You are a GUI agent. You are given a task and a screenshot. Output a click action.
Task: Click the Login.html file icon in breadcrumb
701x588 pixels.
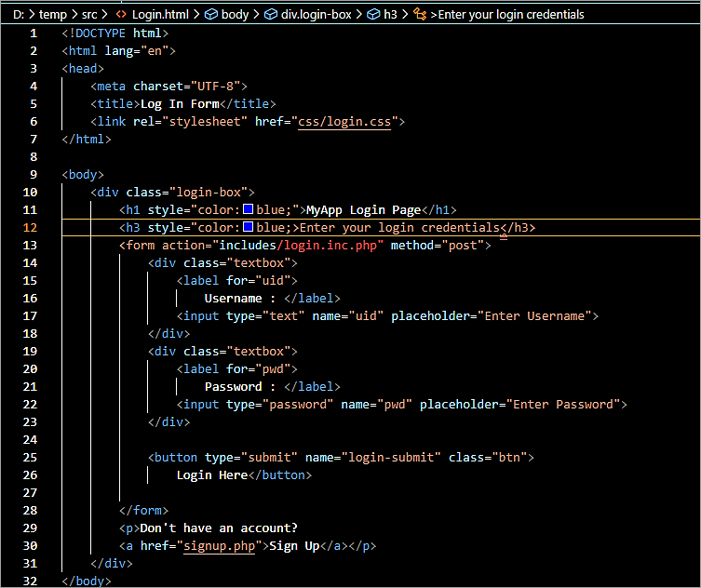click(x=121, y=14)
